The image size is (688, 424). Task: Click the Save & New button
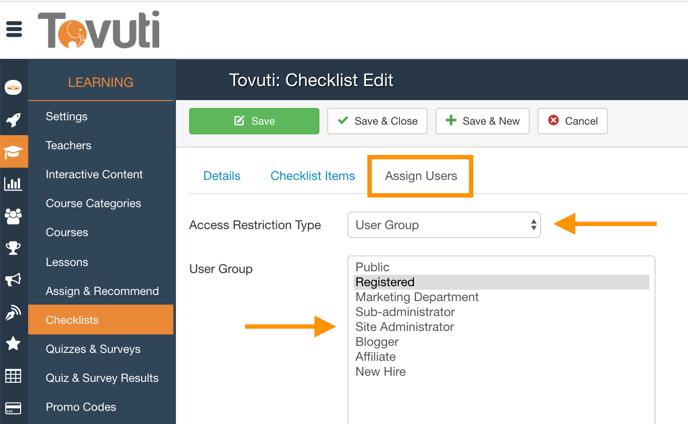[482, 121]
